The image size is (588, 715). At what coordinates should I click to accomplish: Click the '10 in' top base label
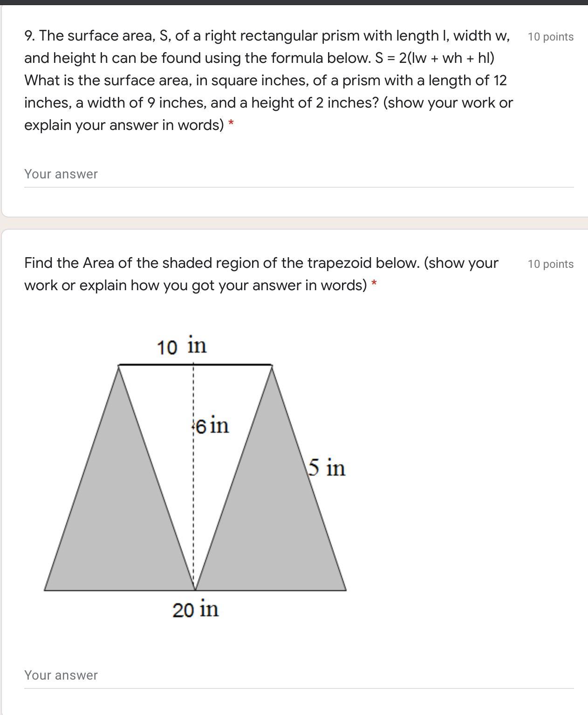(x=182, y=346)
